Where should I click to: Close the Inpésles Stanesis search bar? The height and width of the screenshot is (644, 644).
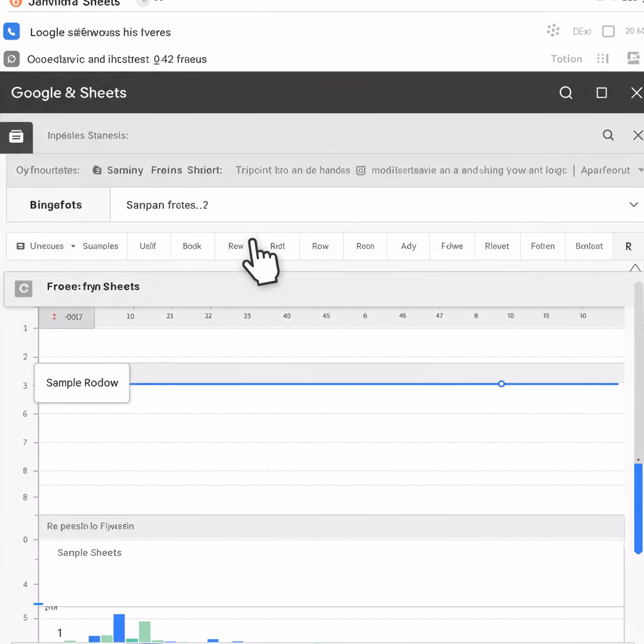[638, 135]
